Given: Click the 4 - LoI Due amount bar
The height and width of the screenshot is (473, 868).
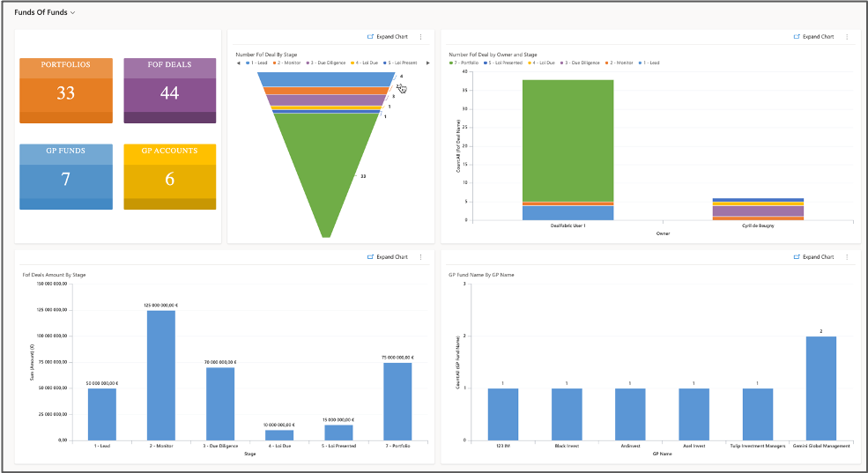Looking at the screenshot, I should point(279,435).
